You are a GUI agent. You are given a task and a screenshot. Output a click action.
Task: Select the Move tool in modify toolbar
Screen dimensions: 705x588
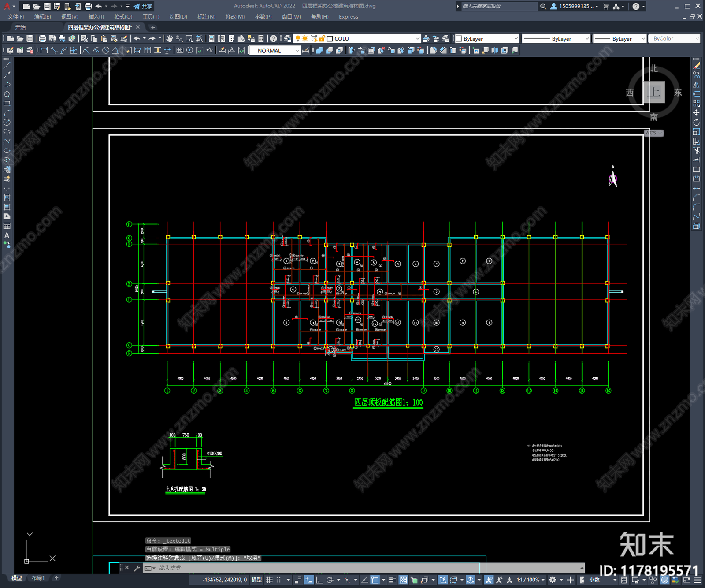(x=696, y=113)
